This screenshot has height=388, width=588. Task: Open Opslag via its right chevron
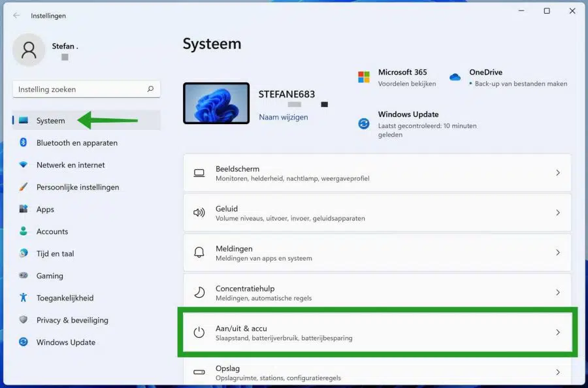(x=558, y=372)
